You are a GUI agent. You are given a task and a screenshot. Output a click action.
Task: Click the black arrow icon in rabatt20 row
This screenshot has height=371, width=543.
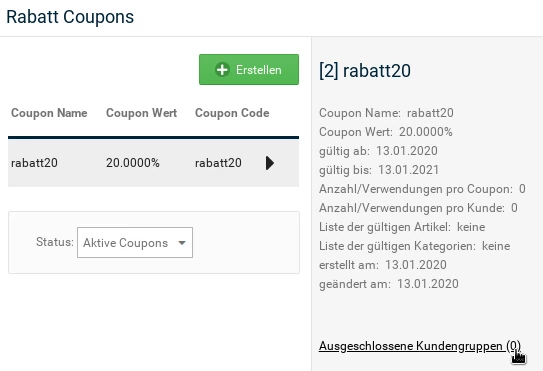[270, 163]
